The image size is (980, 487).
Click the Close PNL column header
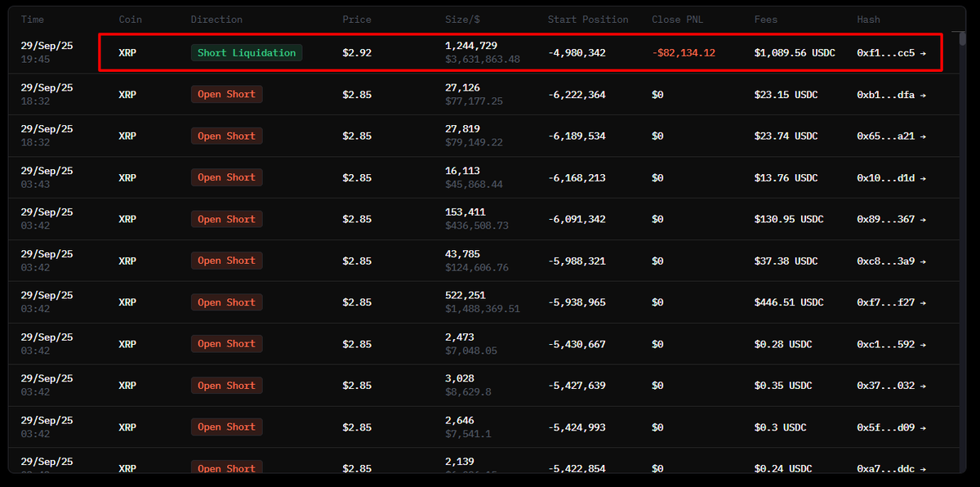coord(677,20)
